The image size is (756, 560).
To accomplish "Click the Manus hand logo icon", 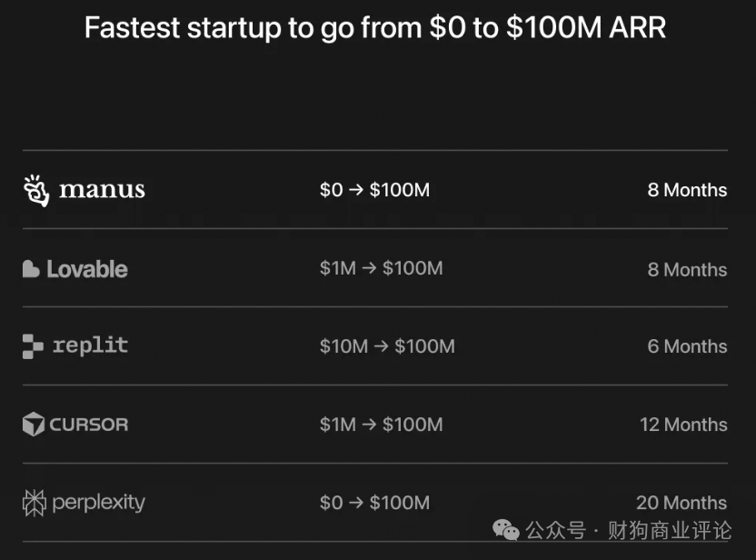I will tap(35, 190).
